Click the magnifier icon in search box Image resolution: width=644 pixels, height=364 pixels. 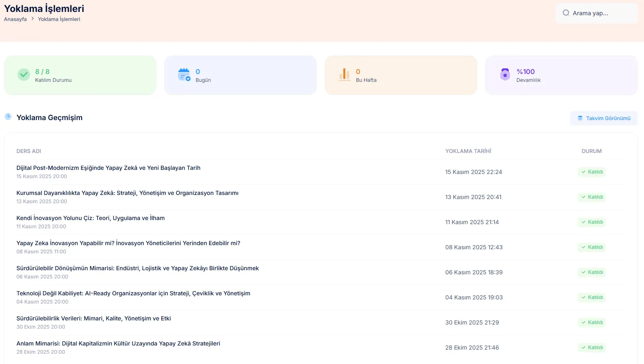click(566, 13)
